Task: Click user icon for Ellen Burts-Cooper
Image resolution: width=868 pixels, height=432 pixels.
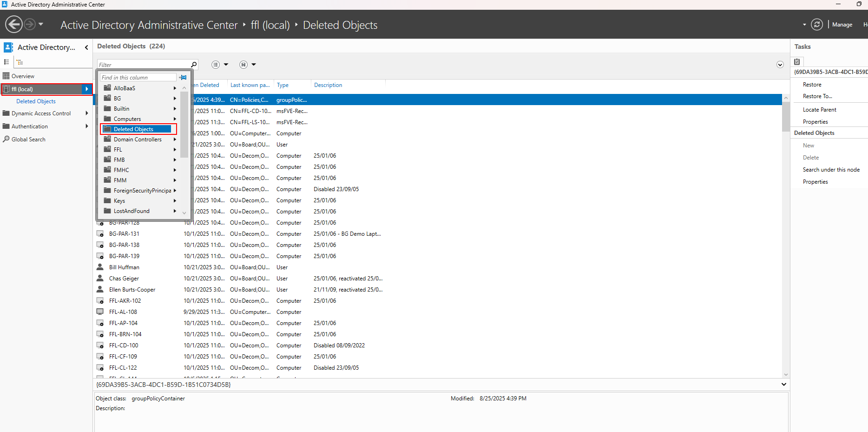Action: (x=100, y=290)
